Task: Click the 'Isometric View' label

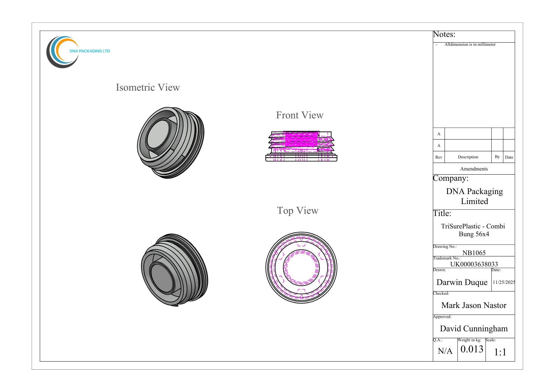Action: (x=148, y=87)
